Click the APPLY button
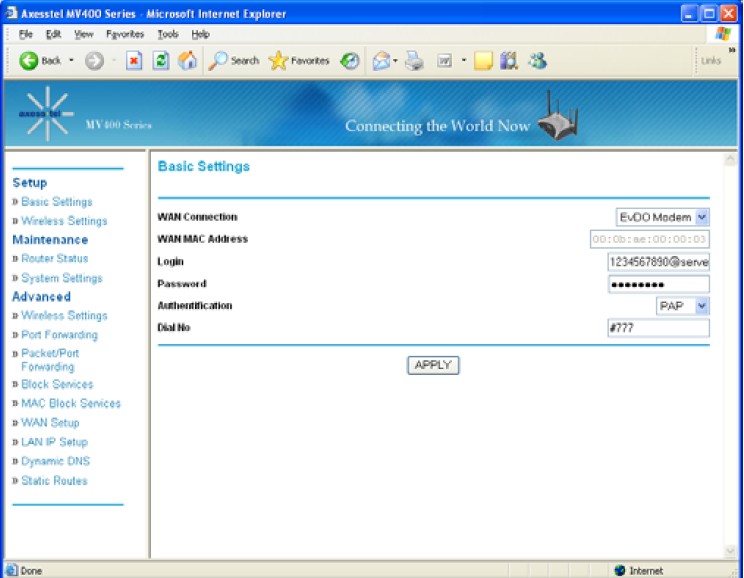 click(x=433, y=365)
